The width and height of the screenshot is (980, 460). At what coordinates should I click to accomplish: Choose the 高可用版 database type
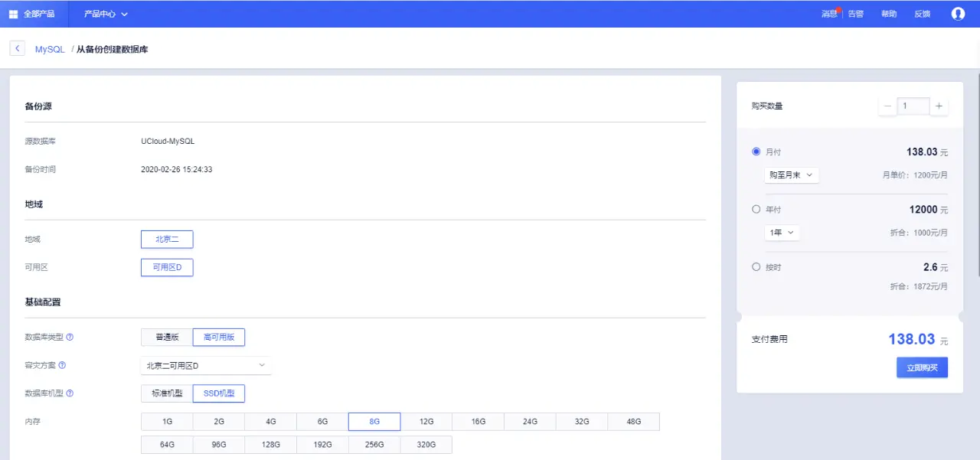pyautogui.click(x=219, y=338)
